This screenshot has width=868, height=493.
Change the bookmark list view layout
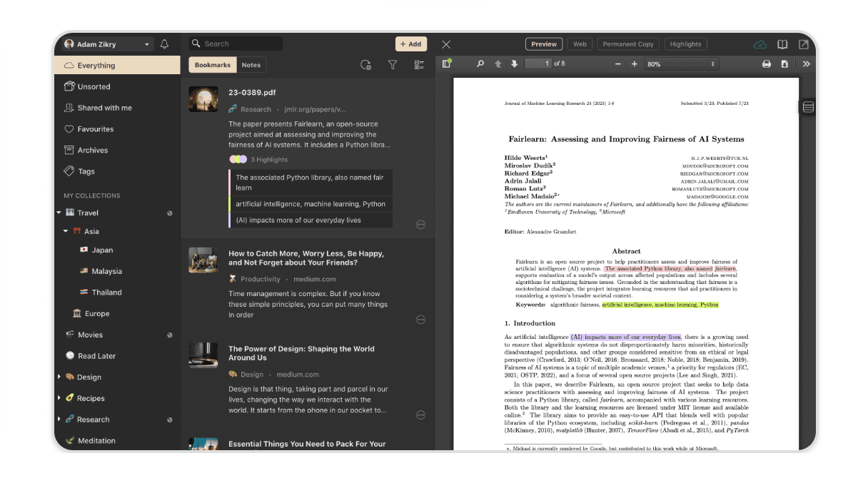pos(420,65)
